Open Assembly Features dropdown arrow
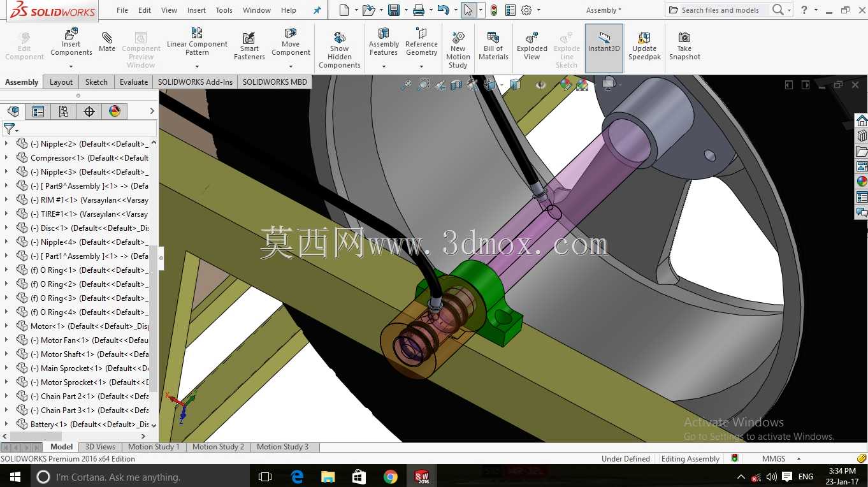This screenshot has height=487, width=868. 384,66
